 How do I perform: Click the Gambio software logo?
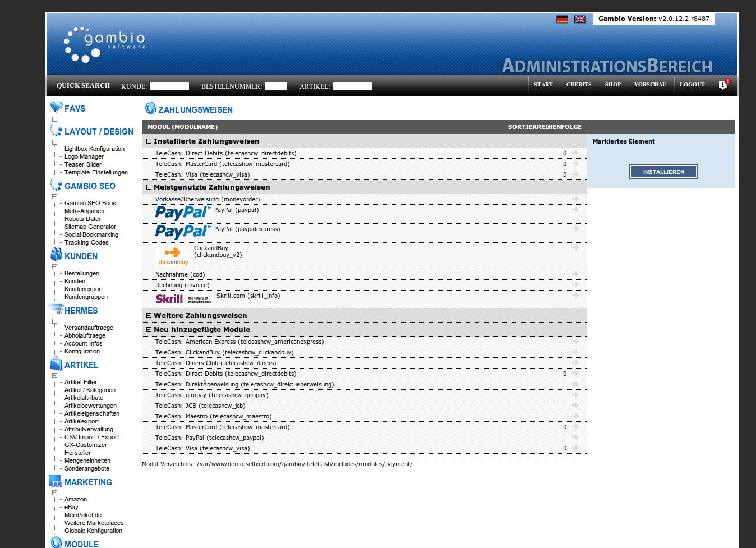click(105, 44)
